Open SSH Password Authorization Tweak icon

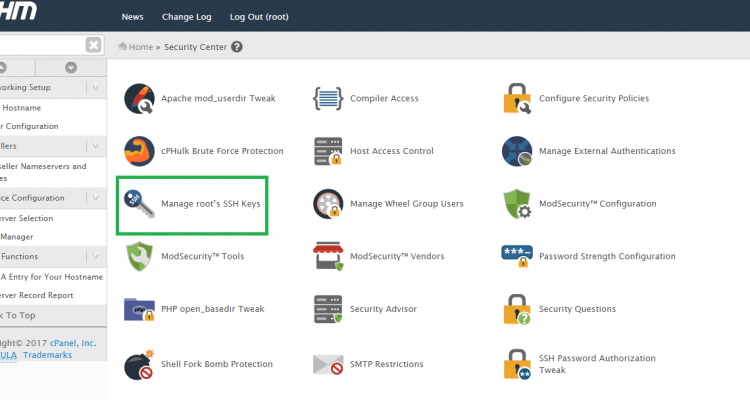[x=517, y=364]
